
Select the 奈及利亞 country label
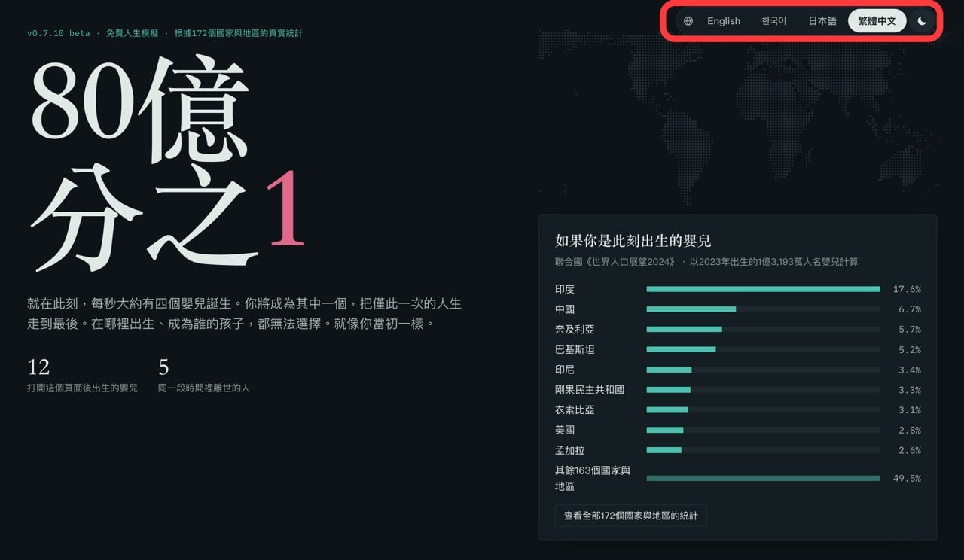coord(575,330)
